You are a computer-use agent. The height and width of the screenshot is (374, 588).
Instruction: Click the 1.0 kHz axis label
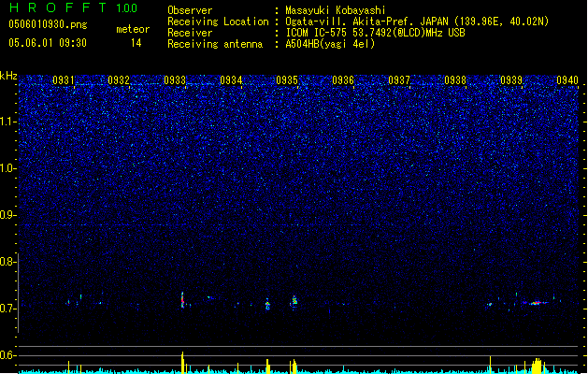coord(7,168)
